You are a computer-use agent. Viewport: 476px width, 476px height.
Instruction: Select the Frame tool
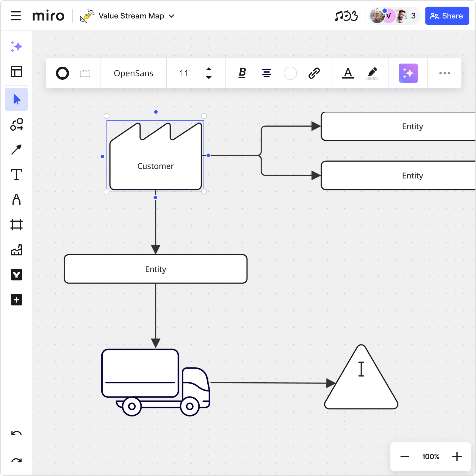click(x=16, y=225)
